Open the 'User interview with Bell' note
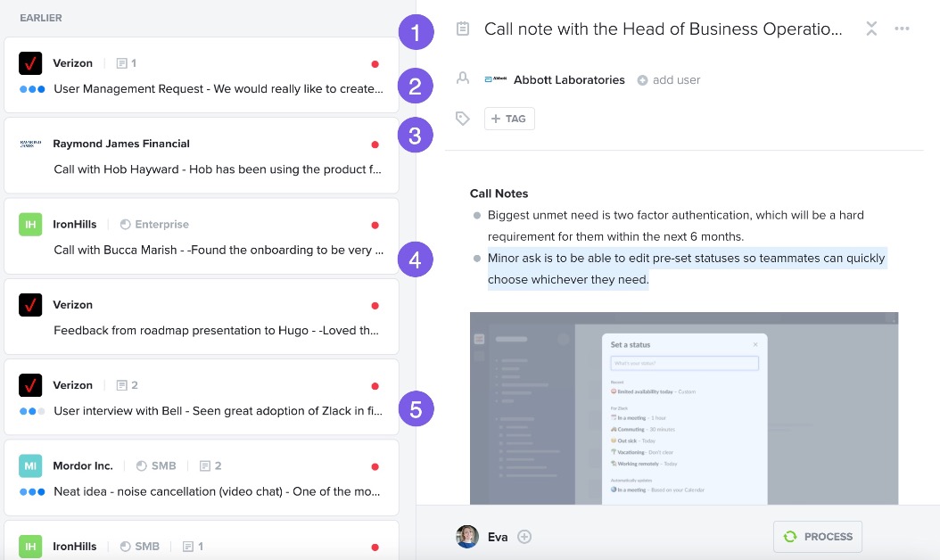This screenshot has height=560, width=940. pos(219,411)
